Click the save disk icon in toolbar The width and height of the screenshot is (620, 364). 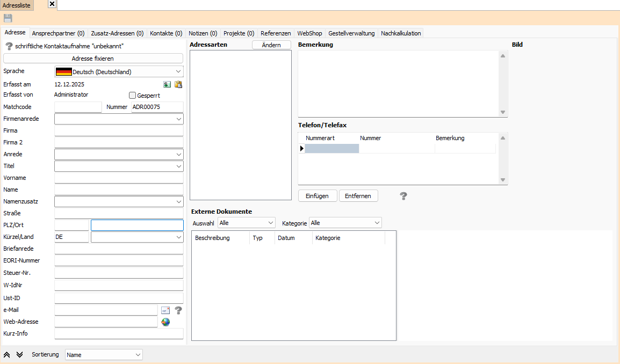[8, 18]
